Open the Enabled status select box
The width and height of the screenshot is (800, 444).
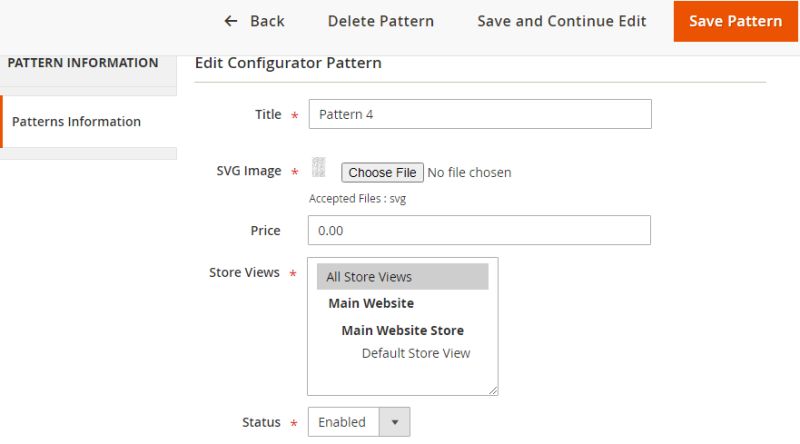coord(359,422)
